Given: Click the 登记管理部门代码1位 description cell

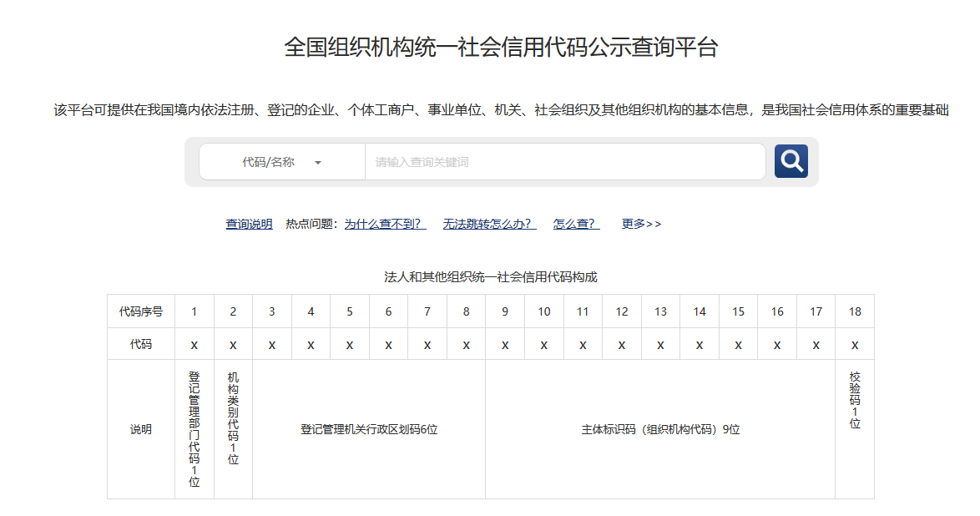Looking at the screenshot, I should [x=194, y=429].
